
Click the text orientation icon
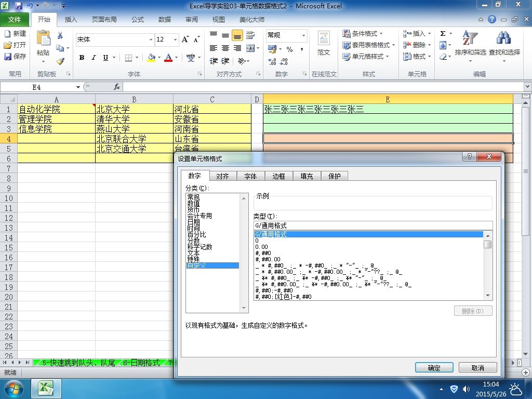click(x=242, y=61)
